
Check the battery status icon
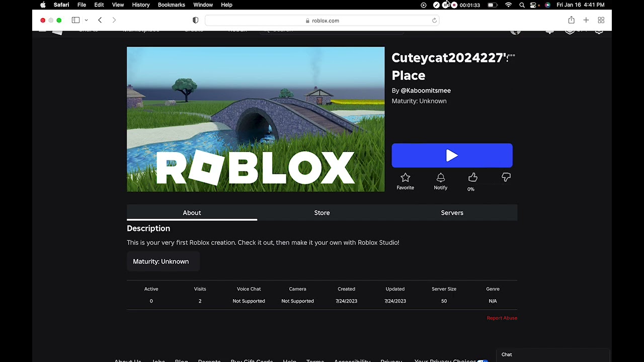(x=493, y=5)
